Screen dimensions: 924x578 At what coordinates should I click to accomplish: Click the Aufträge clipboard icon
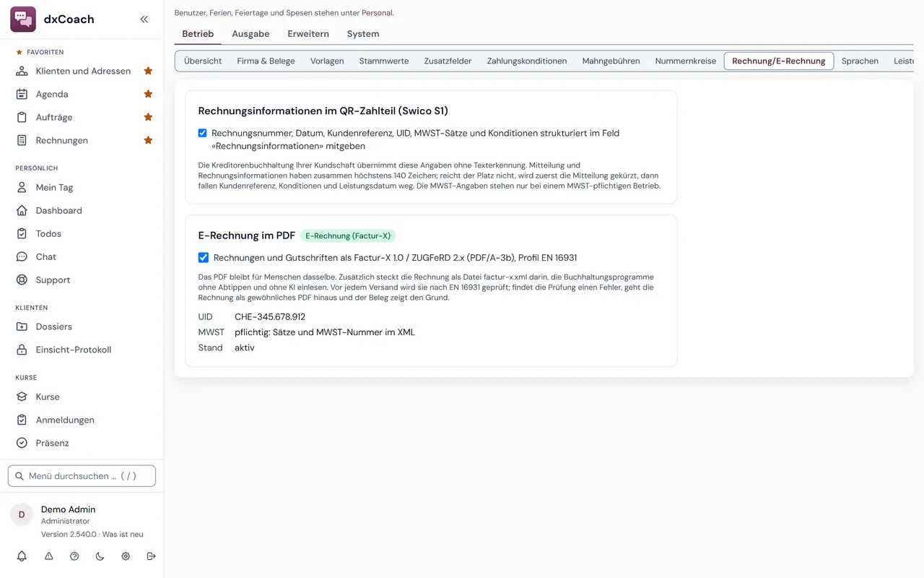coord(22,117)
